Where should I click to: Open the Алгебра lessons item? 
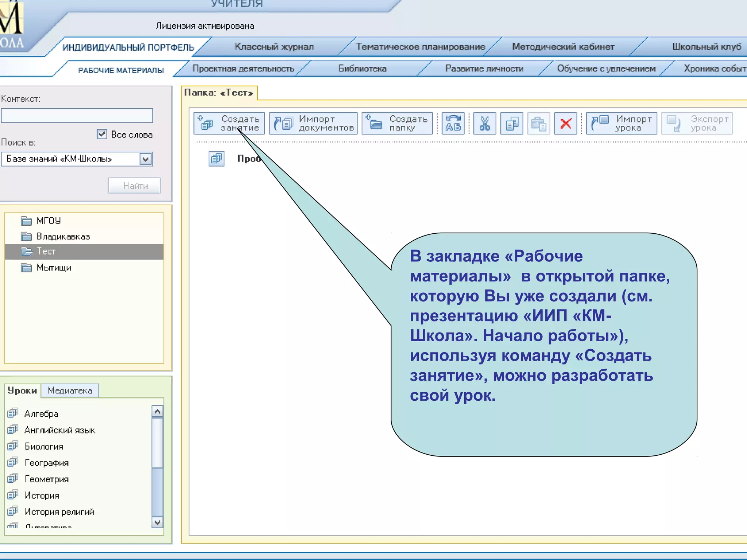(x=41, y=414)
